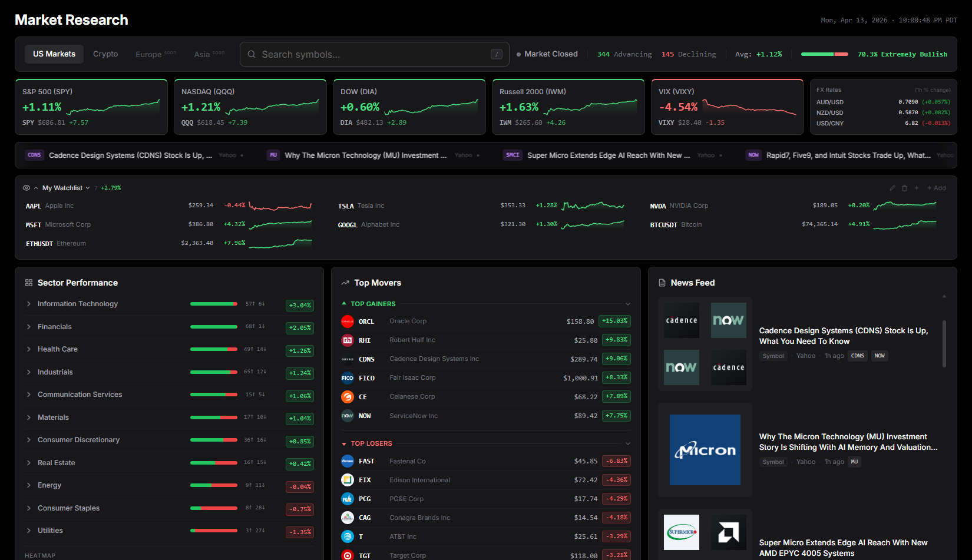Screen dimensions: 972x560
Task: Open the My Watchlist dropdown
Action: (66, 188)
